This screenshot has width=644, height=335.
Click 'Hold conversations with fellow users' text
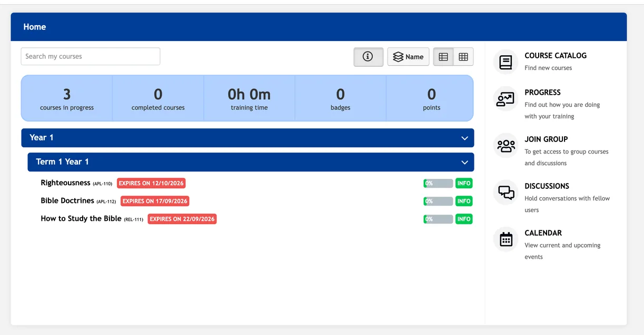(567, 204)
